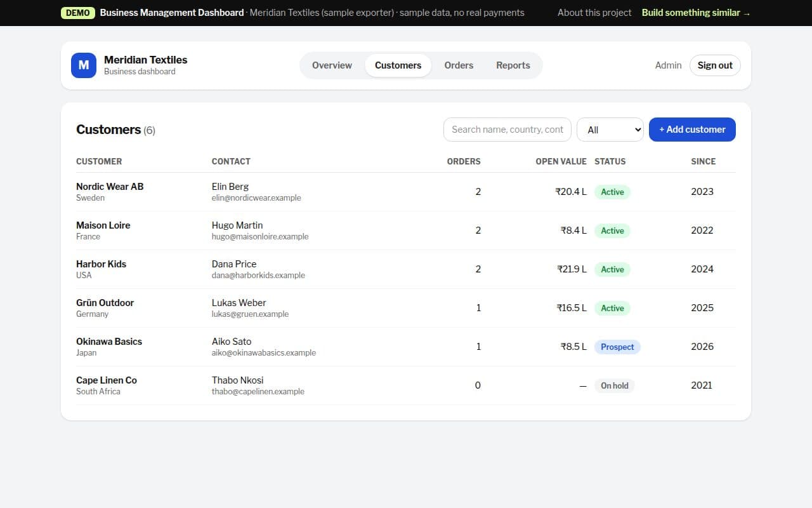
Task: Click the email hugo@maisonloire.example
Action: point(260,237)
